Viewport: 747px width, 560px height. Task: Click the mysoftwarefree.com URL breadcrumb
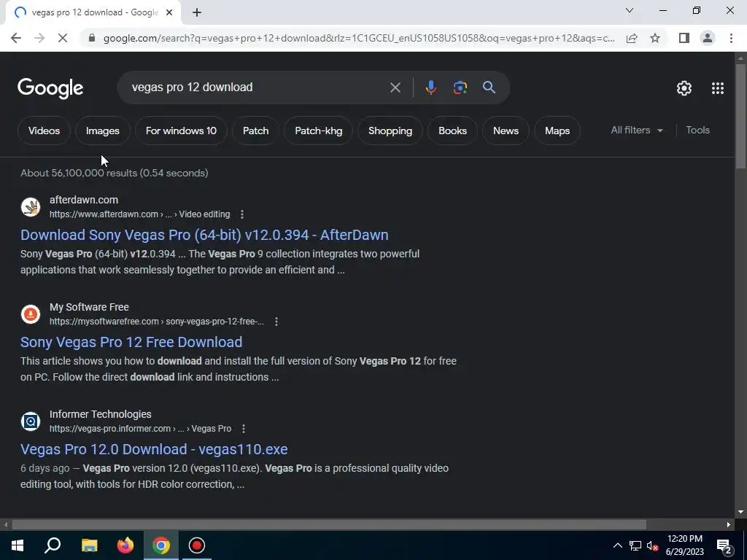pyautogui.click(x=156, y=322)
